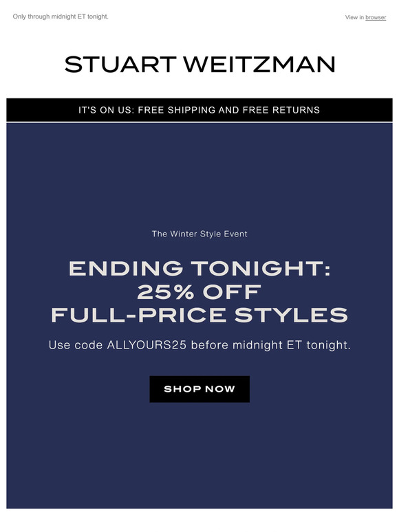Click the FULL-PRICE STYLES headline line

(199, 315)
